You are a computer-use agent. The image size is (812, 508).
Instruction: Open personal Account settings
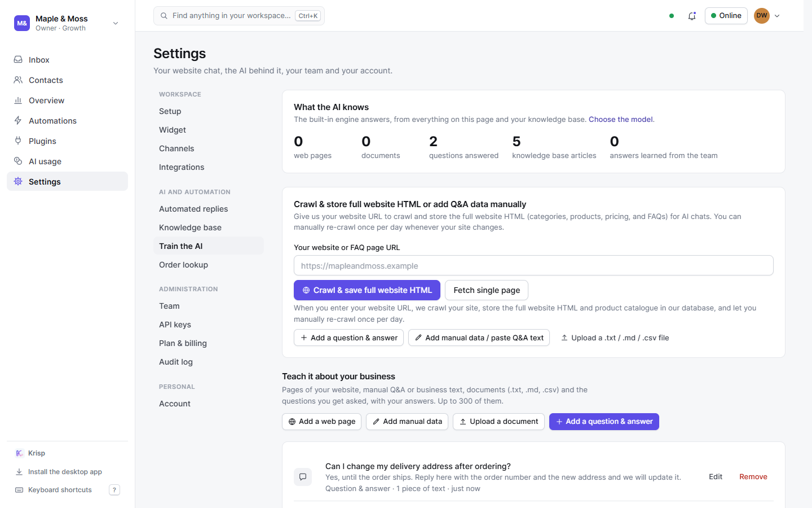pyautogui.click(x=209, y=404)
